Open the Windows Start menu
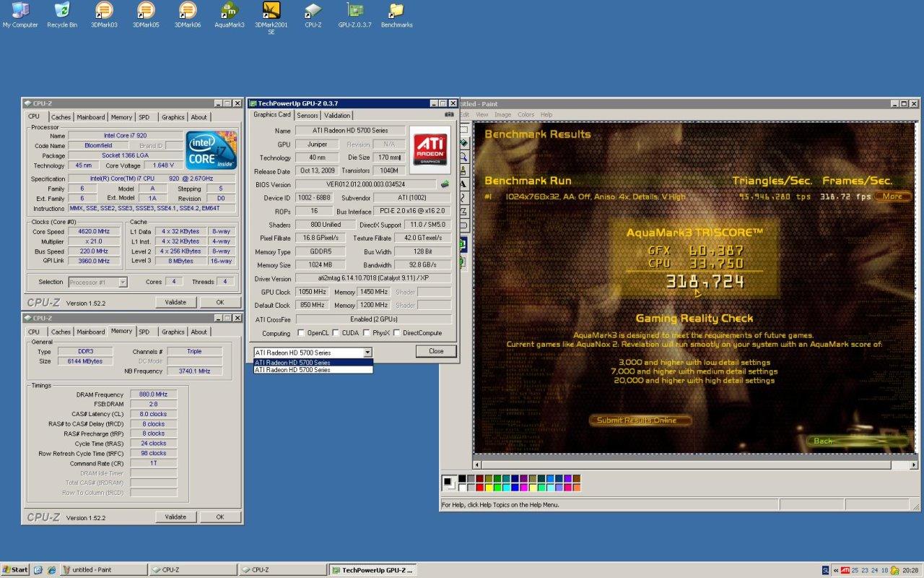 (15, 570)
